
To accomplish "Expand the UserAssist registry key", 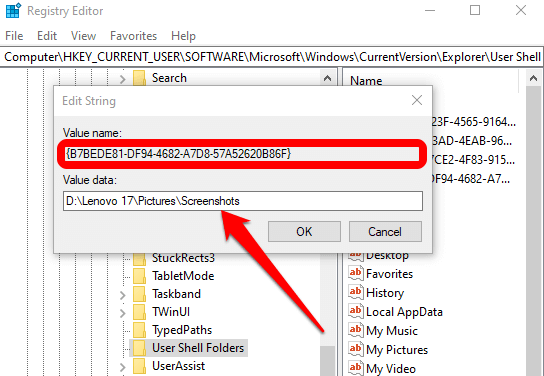I will click(122, 367).
